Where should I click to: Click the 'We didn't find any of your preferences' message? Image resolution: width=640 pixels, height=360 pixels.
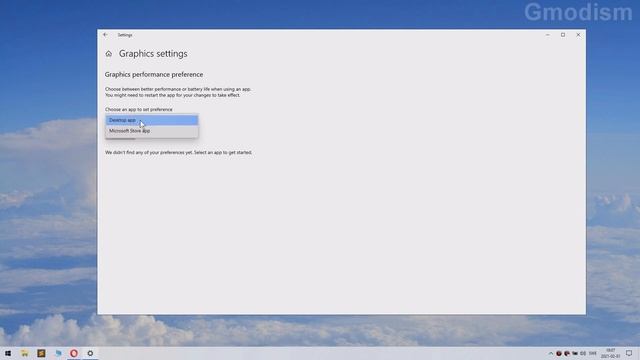178,153
